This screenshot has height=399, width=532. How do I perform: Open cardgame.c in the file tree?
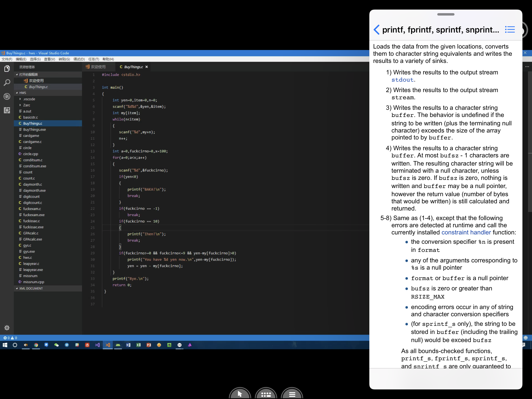(48, 142)
